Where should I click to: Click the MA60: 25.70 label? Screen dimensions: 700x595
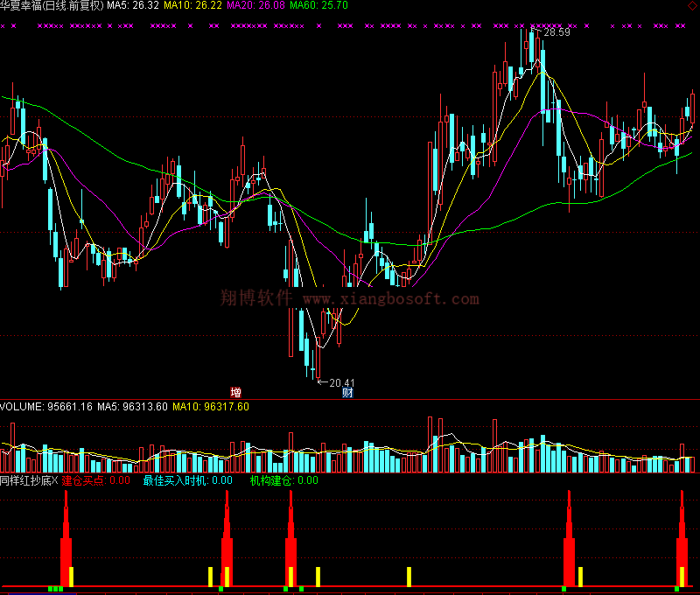click(318, 5)
